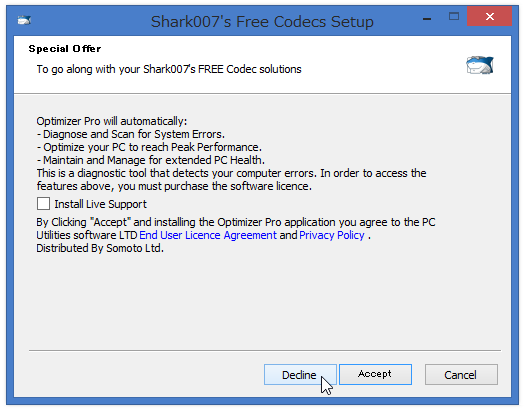Click the "Optimizer Pro will automatically" line
Viewport: 524px width, 415px height.
point(112,121)
